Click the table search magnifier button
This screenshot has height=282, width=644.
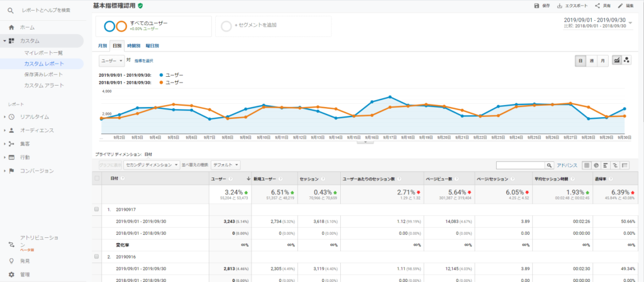tap(549, 166)
